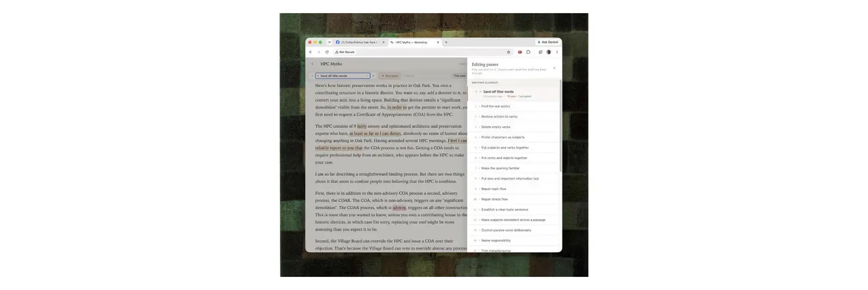This screenshot has width=868, height=290.
Task: Select Restore actions to verbs pass
Action: tap(514, 117)
